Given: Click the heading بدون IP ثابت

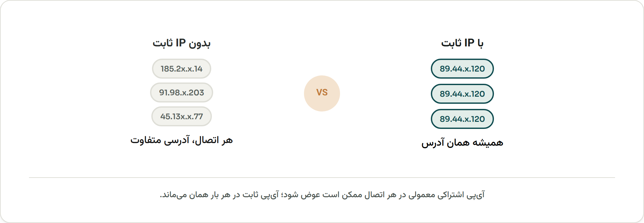Looking at the screenshot, I should point(182,43).
